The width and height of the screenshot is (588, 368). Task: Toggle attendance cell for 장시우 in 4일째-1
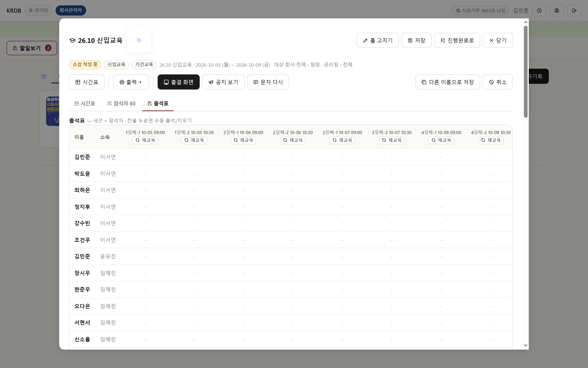click(441, 273)
